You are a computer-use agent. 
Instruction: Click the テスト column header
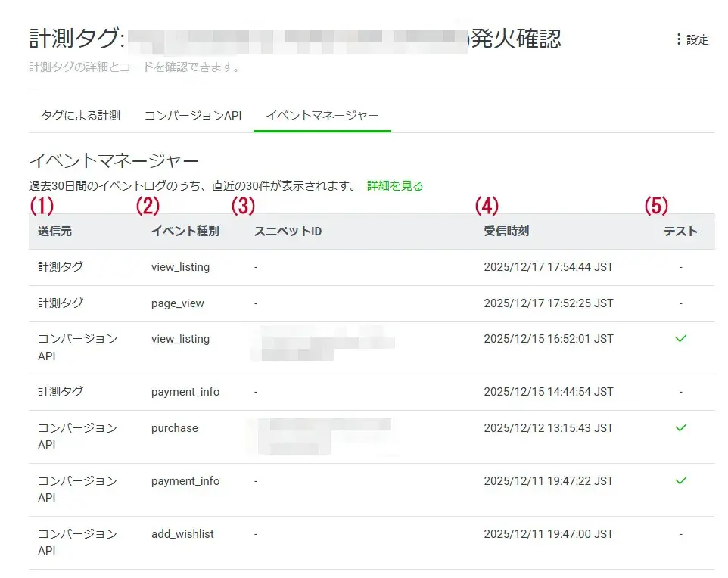(680, 232)
